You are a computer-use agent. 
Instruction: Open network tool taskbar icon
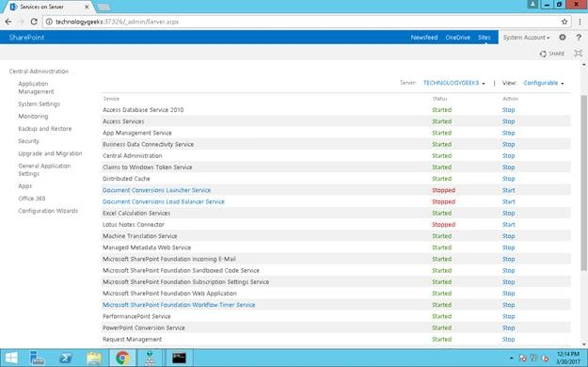[x=150, y=358]
